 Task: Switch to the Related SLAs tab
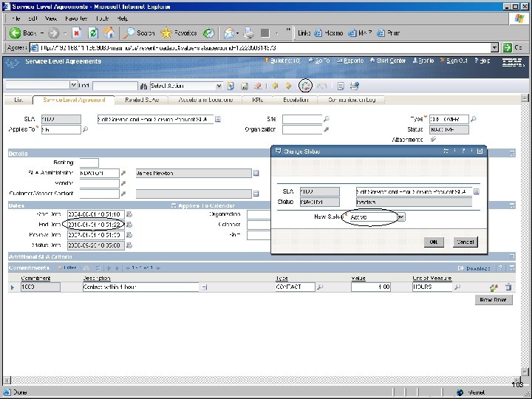[142, 100]
